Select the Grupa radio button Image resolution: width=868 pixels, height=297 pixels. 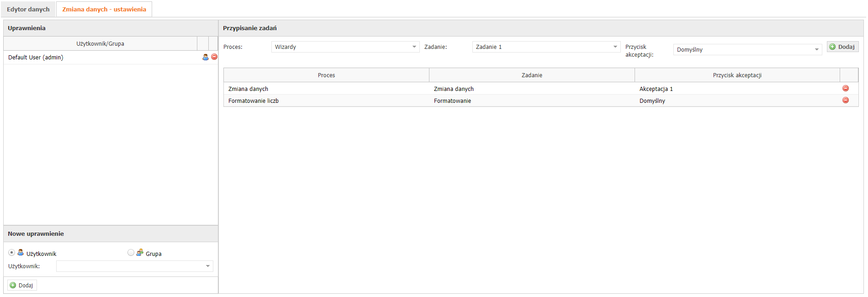point(131,253)
